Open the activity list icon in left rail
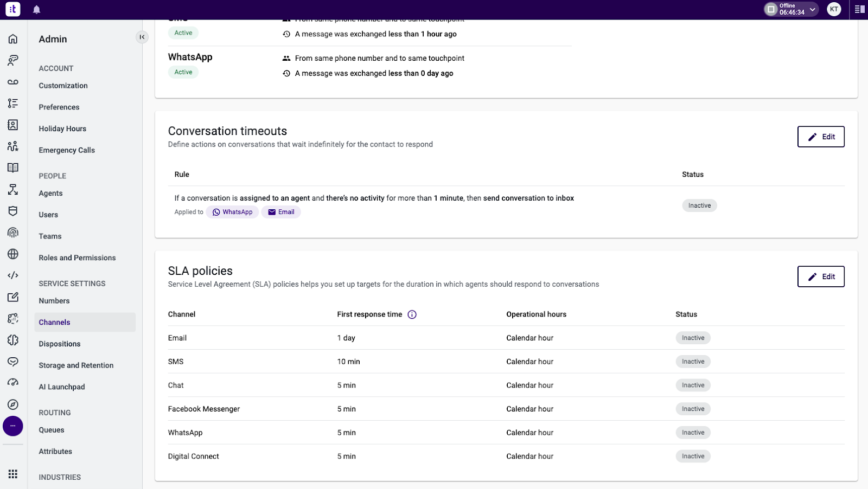 13,103
